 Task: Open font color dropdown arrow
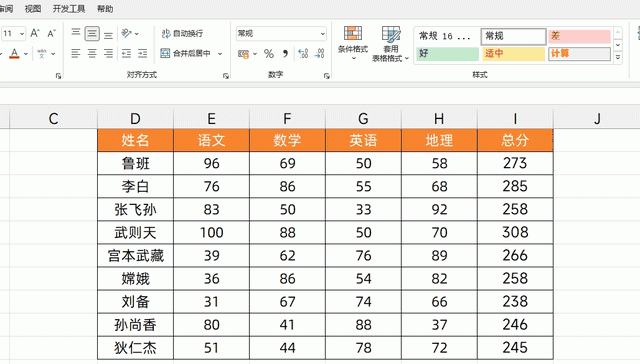26,54
